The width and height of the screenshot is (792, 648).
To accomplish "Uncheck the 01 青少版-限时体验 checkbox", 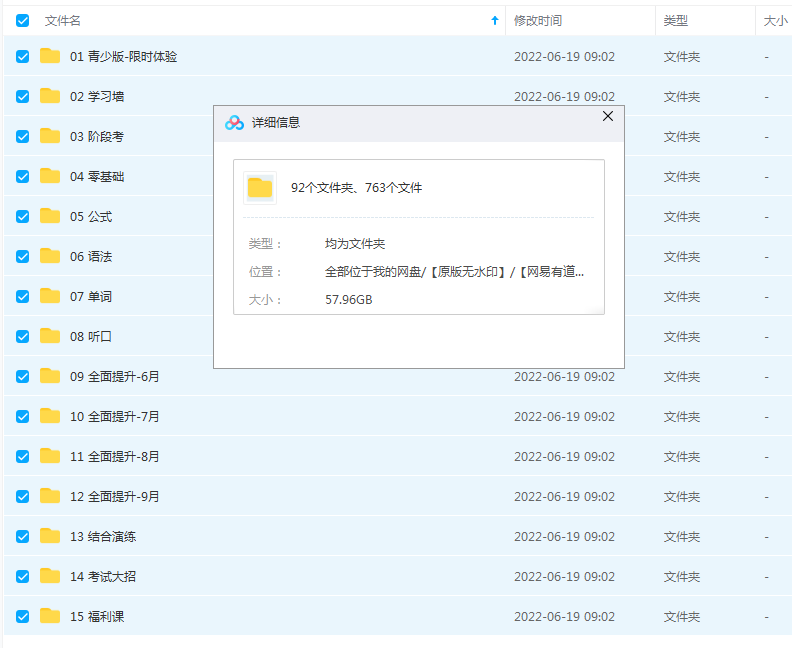I will (22, 57).
